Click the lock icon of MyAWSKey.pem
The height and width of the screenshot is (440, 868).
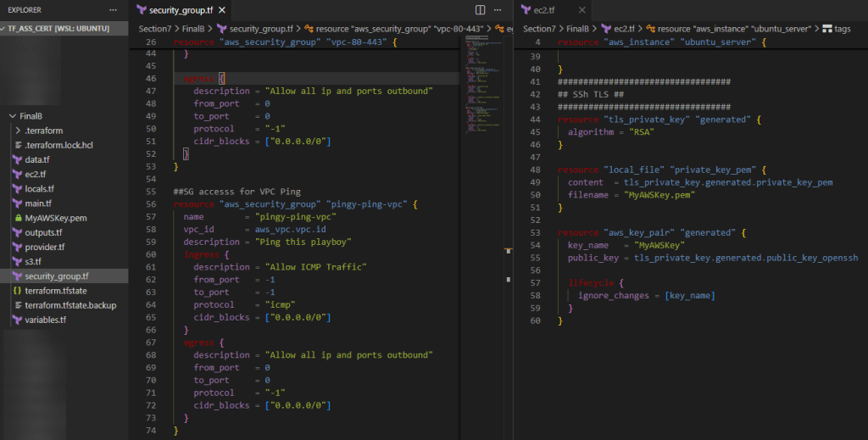point(17,218)
